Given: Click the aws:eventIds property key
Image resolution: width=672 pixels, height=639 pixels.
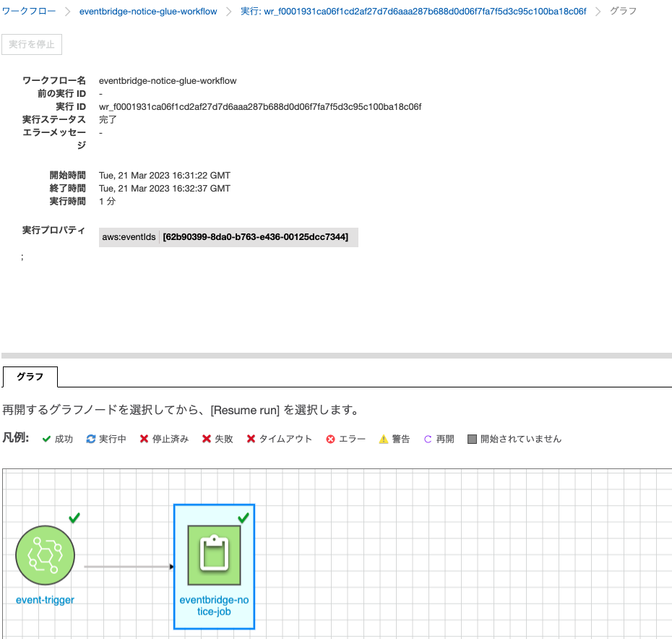Looking at the screenshot, I should pyautogui.click(x=129, y=237).
